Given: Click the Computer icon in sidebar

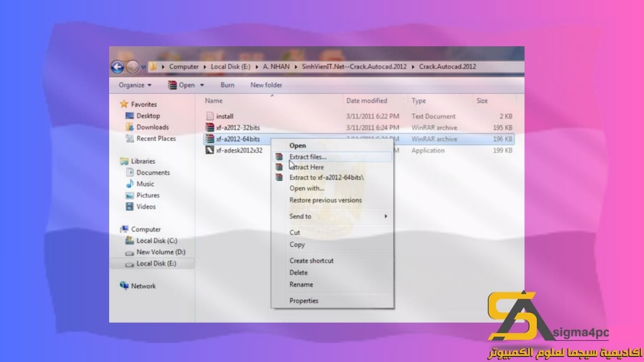Looking at the screenshot, I should coord(124,229).
